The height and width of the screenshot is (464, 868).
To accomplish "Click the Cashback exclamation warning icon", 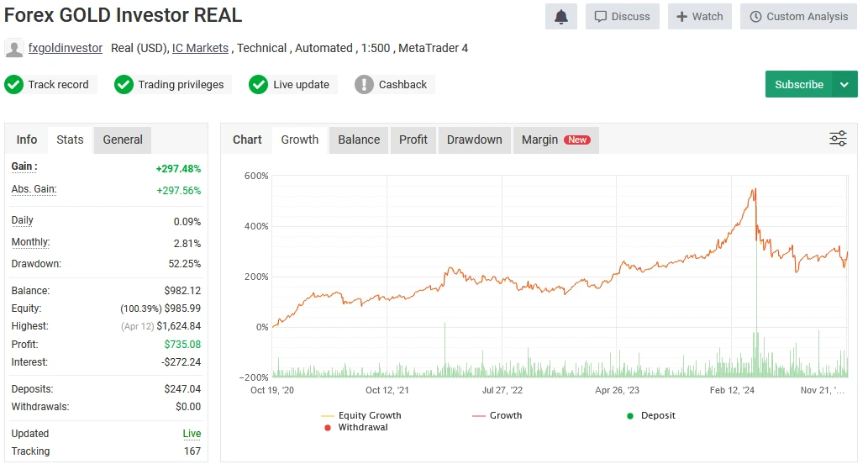I will click(364, 85).
